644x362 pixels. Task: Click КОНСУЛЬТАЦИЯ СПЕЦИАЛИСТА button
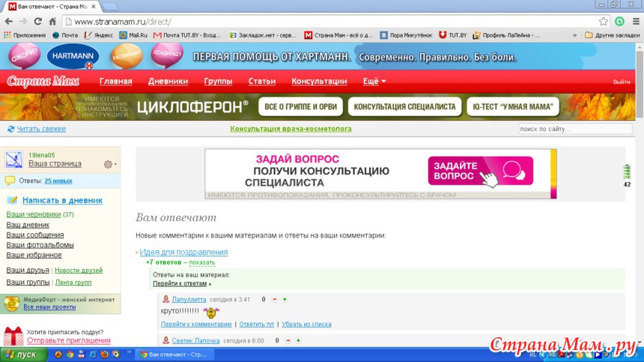(404, 107)
